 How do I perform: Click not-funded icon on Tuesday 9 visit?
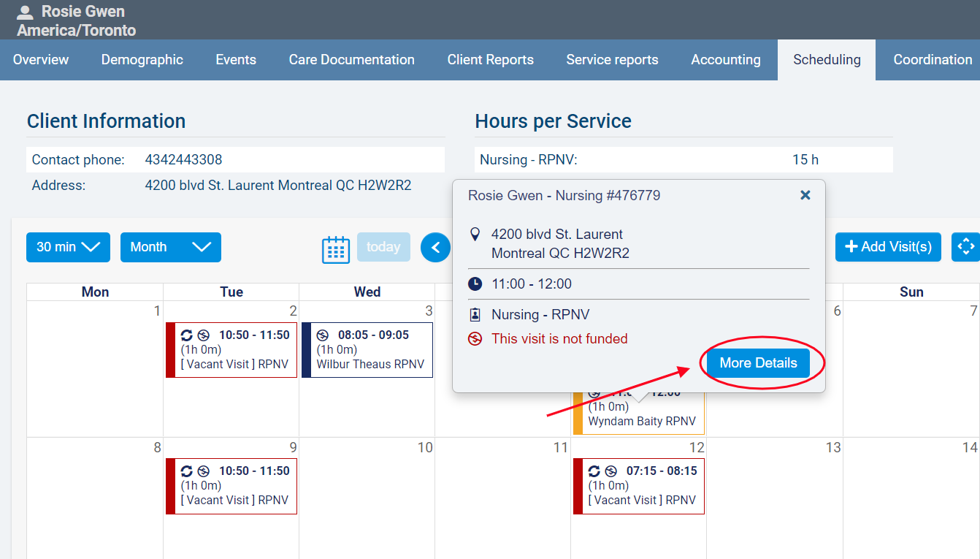[x=204, y=471]
